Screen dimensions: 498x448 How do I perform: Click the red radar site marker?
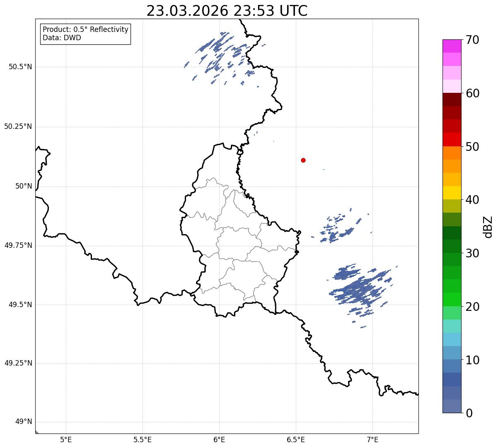[x=303, y=160]
